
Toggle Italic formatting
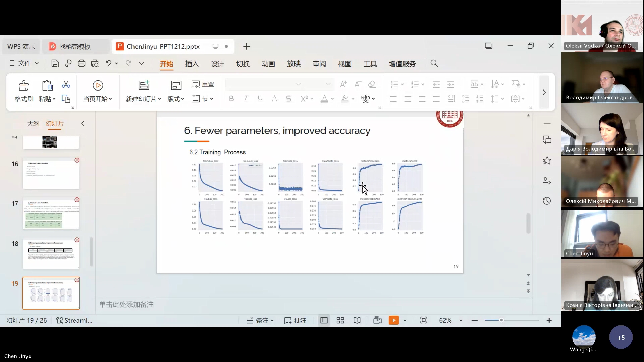point(246,99)
